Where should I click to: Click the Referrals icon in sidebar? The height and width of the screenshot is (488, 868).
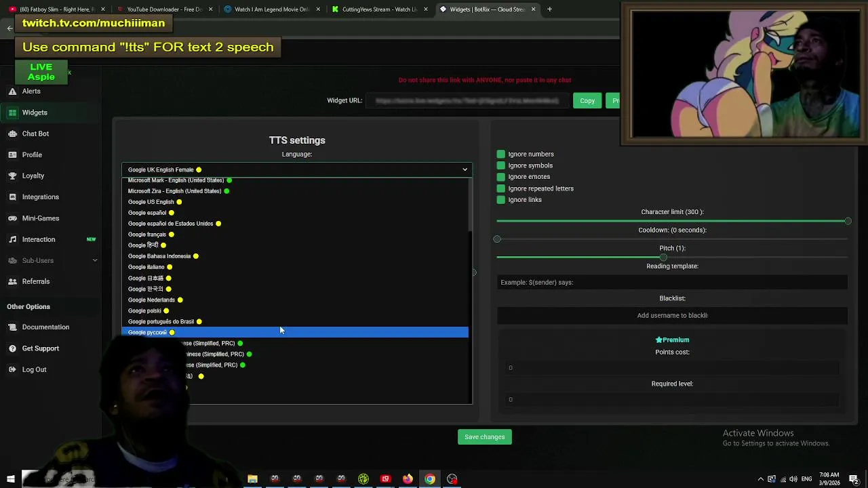(13, 281)
